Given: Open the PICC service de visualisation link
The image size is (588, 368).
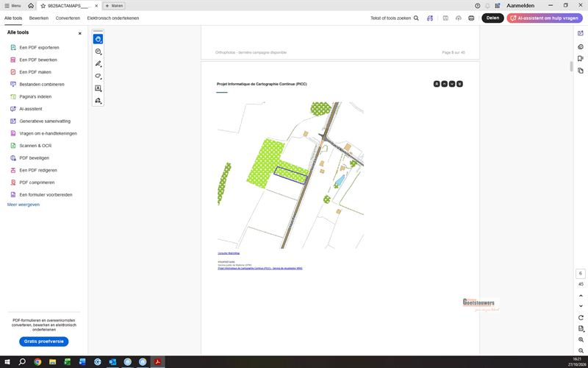Looking at the screenshot, I should tap(260, 269).
